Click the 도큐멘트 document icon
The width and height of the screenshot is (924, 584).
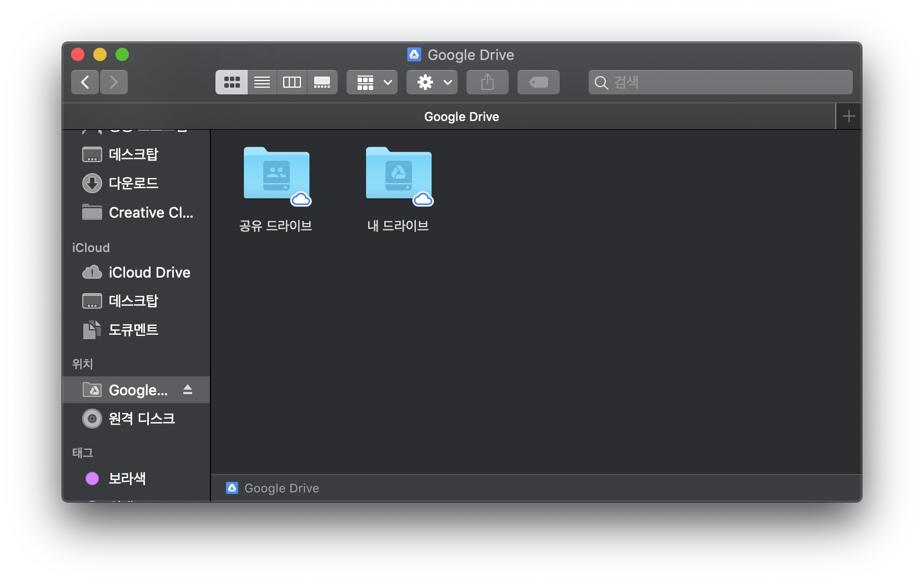click(x=92, y=330)
